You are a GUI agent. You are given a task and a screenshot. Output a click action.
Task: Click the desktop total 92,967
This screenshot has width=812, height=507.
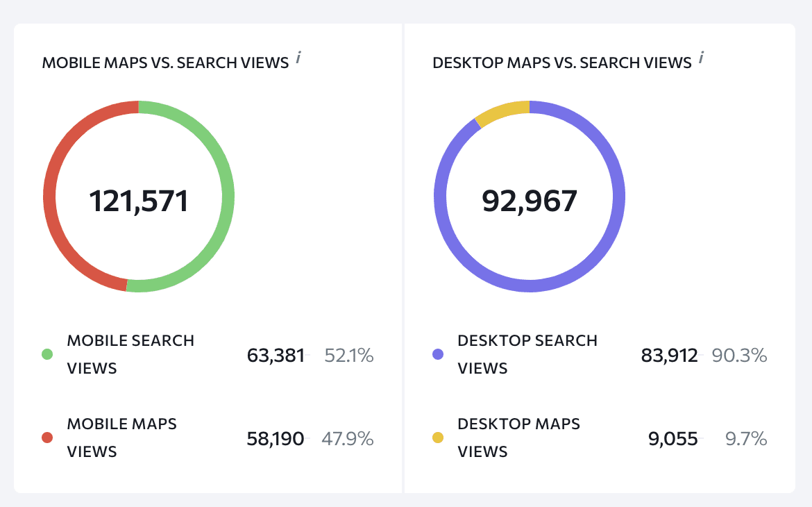pyautogui.click(x=530, y=201)
